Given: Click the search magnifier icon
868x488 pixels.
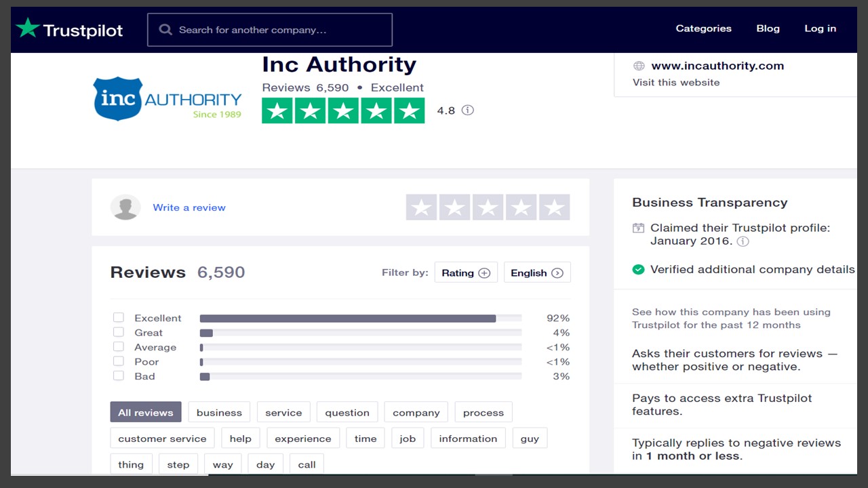Looking at the screenshot, I should (165, 30).
